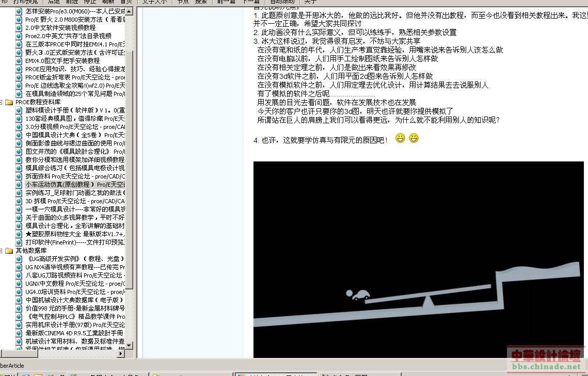Click page icon beside PROE钣金折弯表 entry

(x=19, y=77)
